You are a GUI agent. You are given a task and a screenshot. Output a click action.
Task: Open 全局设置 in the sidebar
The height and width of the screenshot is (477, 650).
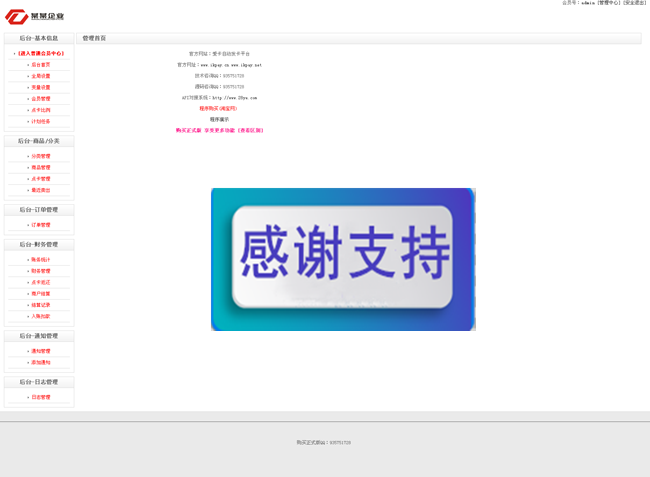coord(41,76)
